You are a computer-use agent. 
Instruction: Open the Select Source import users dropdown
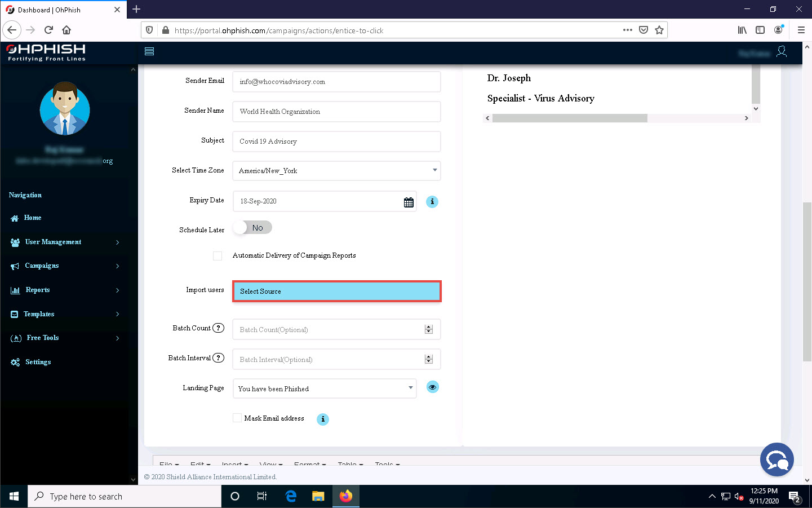(x=336, y=291)
